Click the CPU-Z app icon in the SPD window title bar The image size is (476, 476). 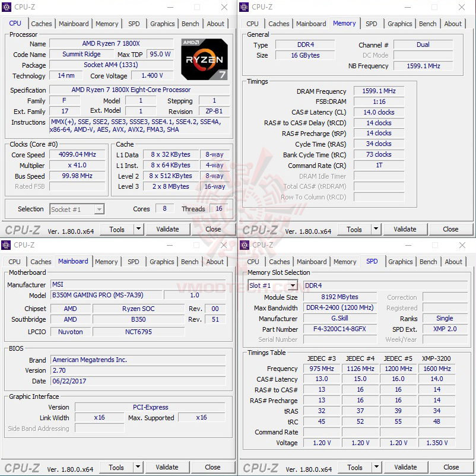245,245
